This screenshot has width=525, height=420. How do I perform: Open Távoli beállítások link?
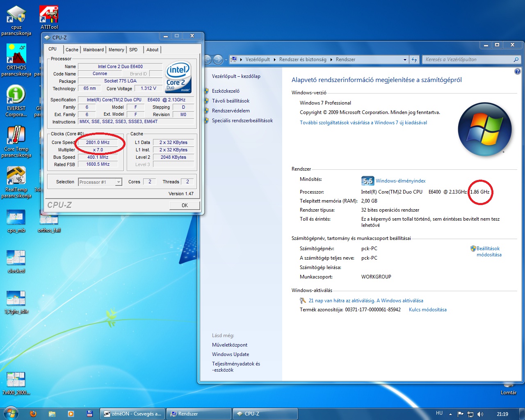coord(231,101)
